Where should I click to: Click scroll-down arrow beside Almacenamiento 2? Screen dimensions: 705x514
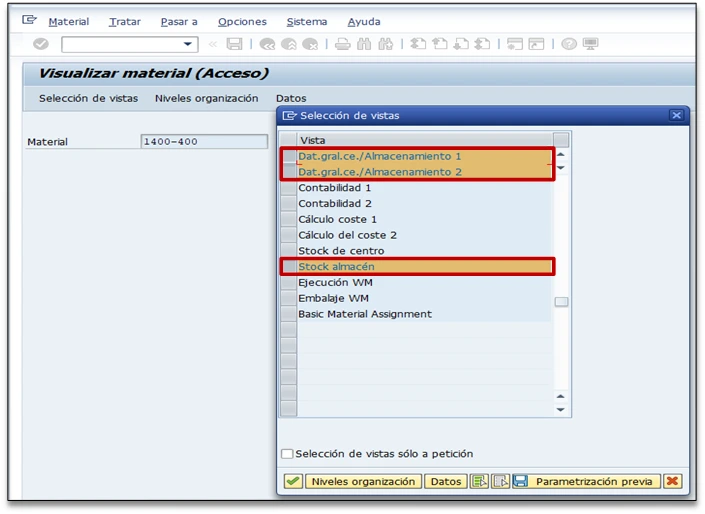[561, 168]
